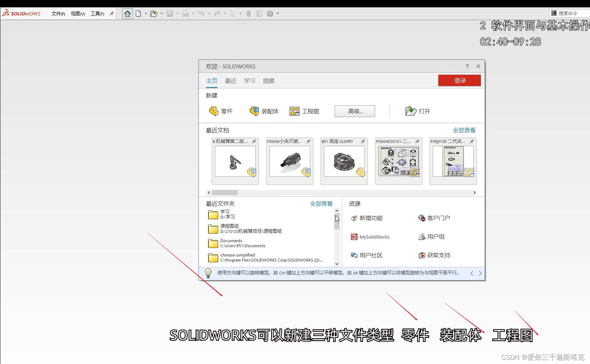The image size is (590, 364).
Task: Pin the B01 底座.SLDPRT document
Action: click(x=363, y=142)
